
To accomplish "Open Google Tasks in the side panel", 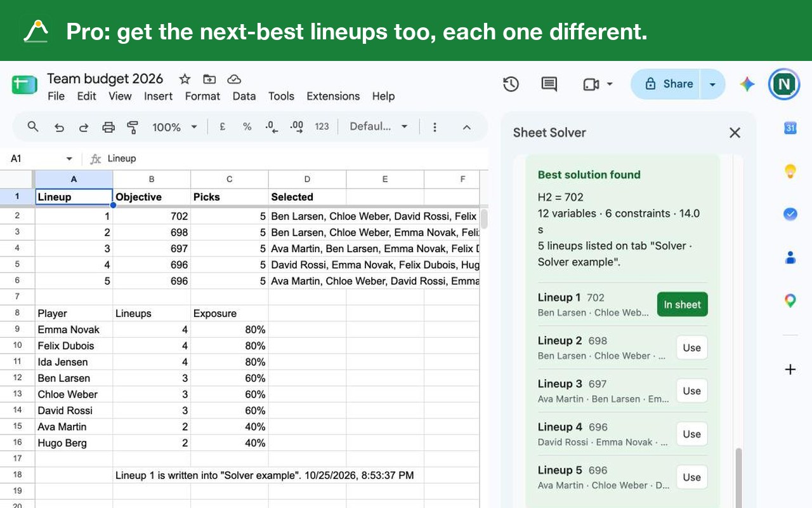I will pos(790,214).
